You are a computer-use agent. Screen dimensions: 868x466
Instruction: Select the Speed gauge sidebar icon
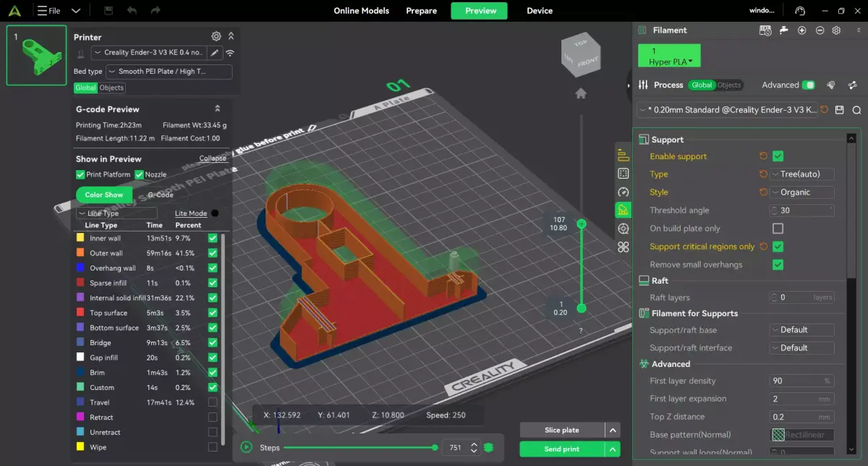[623, 192]
